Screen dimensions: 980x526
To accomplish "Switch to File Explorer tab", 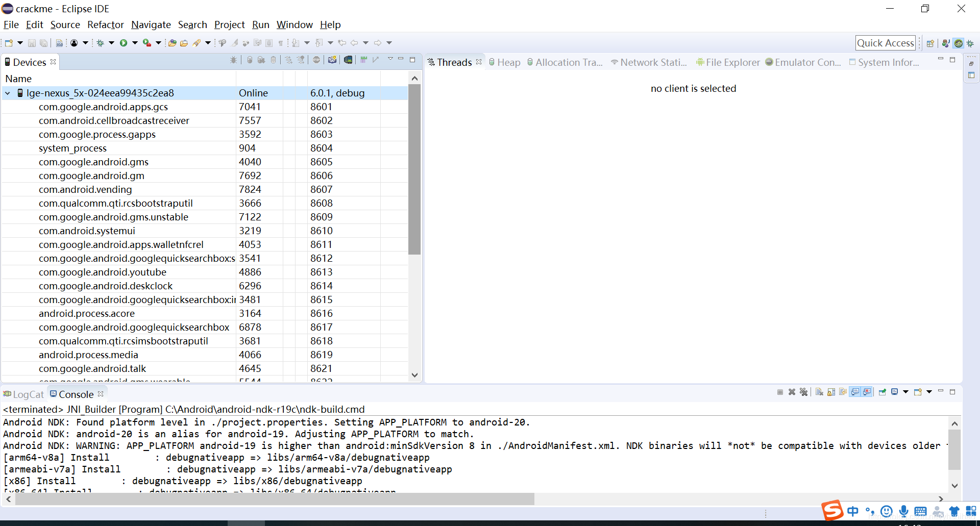I will tap(728, 62).
